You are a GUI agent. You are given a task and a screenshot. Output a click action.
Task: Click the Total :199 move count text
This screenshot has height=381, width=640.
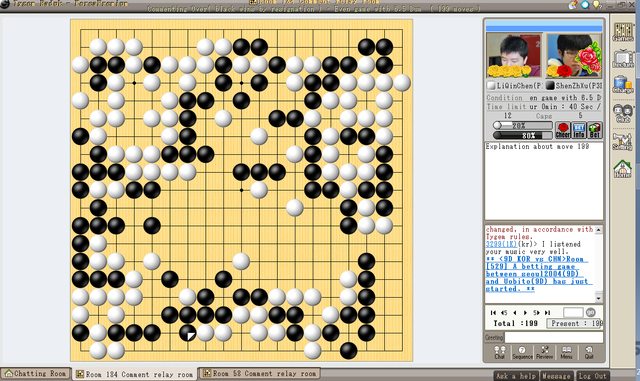[515, 323]
